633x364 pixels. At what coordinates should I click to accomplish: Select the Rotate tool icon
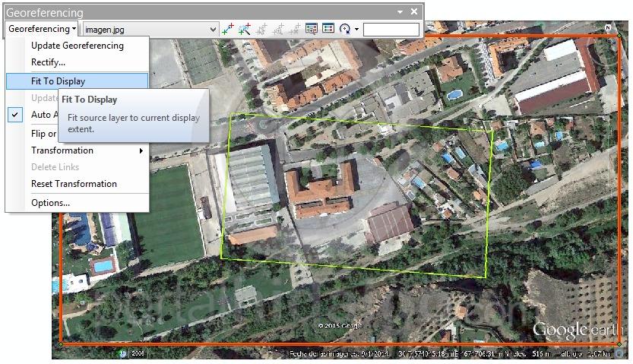(344, 29)
